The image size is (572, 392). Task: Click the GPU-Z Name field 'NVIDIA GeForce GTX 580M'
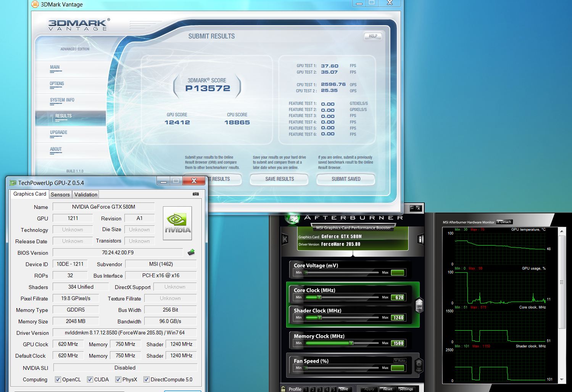click(103, 207)
